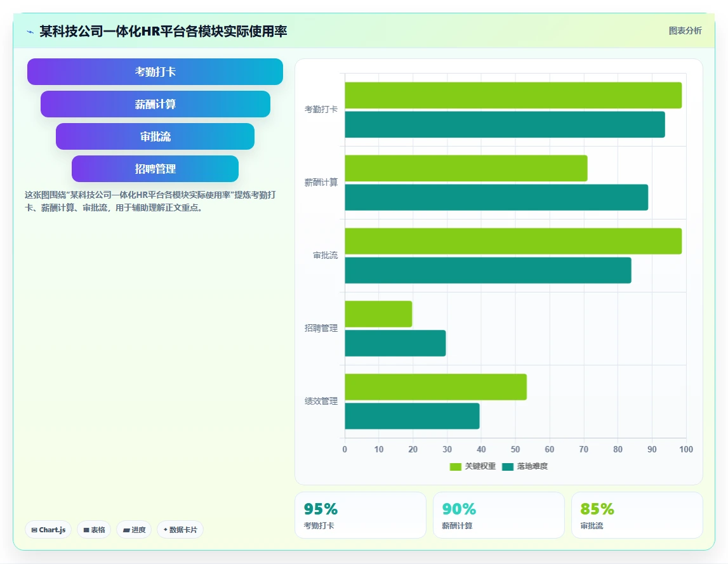Click the teal 薪酬计算 bar
The height and width of the screenshot is (564, 728).
pyautogui.click(x=496, y=197)
